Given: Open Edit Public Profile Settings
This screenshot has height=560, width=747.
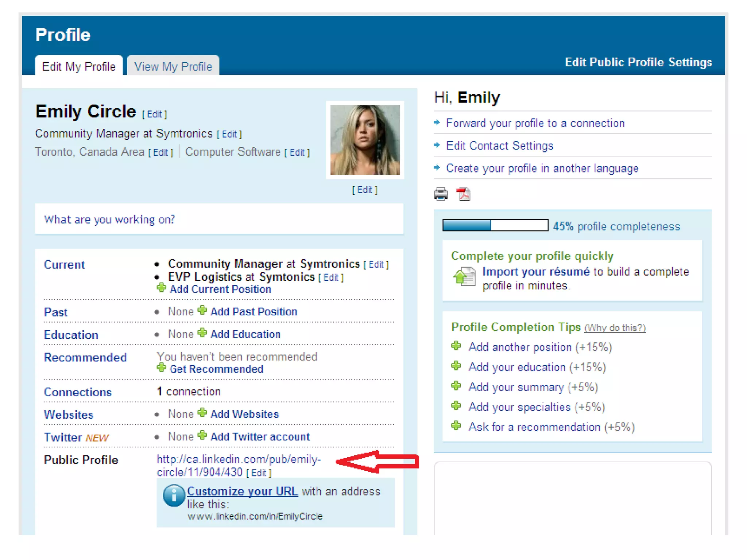Looking at the screenshot, I should coord(638,62).
